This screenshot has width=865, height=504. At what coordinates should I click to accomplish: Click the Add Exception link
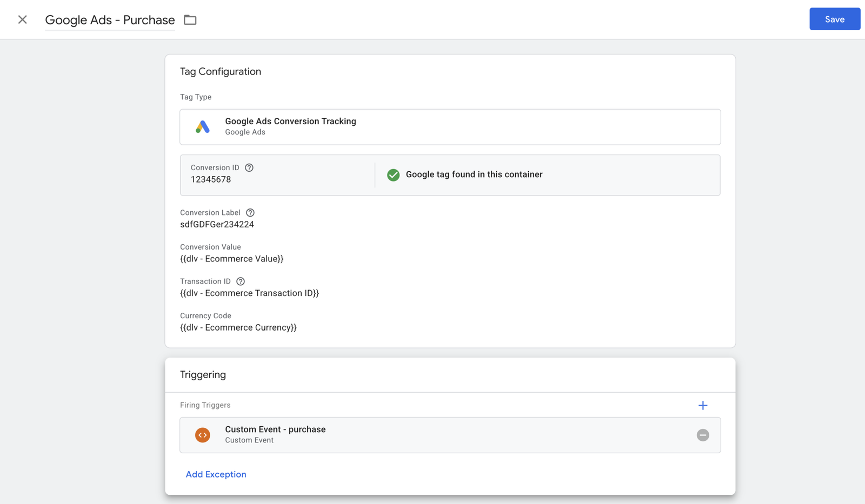pos(216,474)
